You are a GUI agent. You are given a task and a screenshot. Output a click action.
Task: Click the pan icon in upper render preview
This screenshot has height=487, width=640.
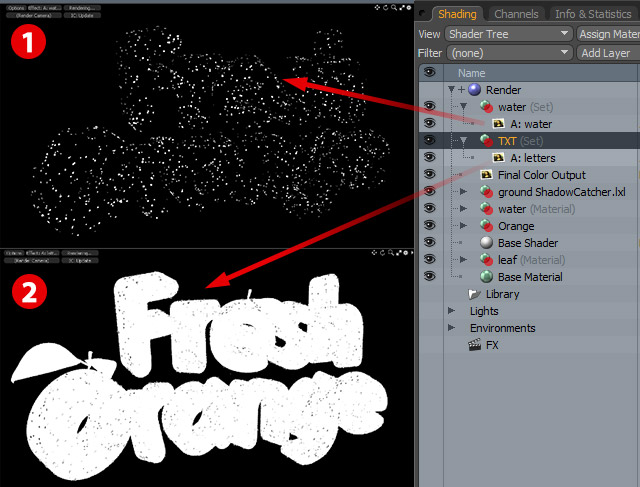point(377,7)
